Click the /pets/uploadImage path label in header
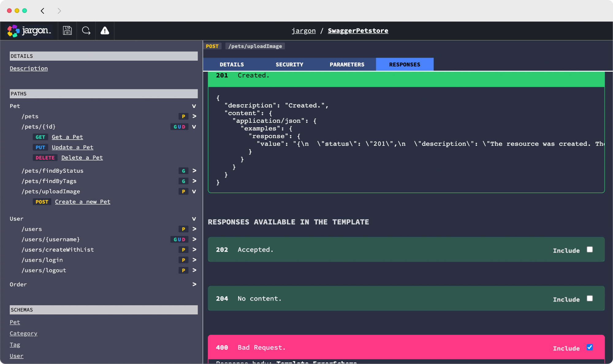This screenshot has width=613, height=364. point(255,46)
